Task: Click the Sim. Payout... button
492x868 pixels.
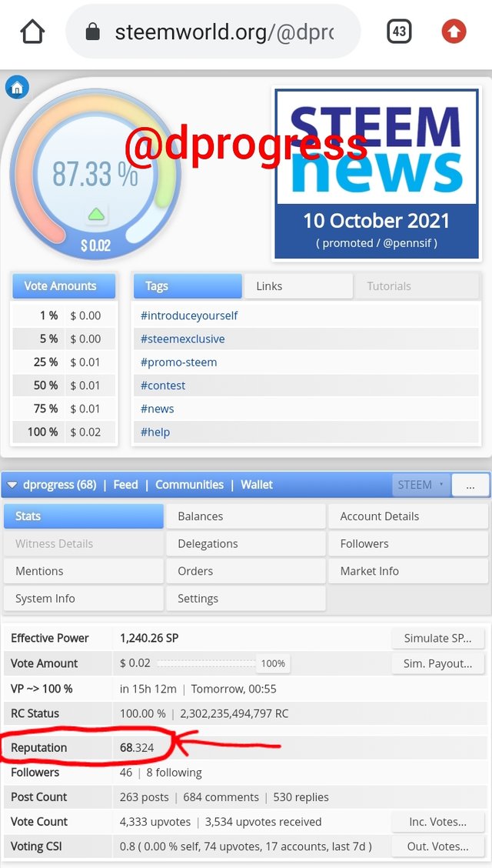Action: (x=438, y=664)
